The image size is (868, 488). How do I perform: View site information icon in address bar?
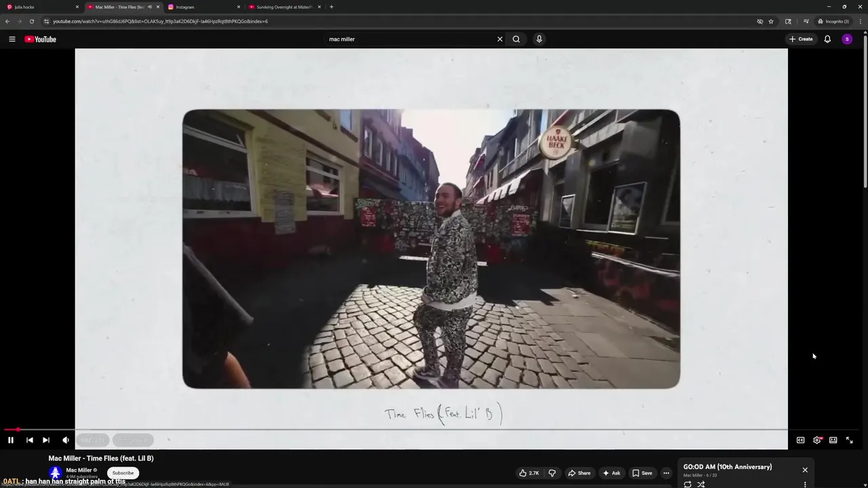point(46,21)
